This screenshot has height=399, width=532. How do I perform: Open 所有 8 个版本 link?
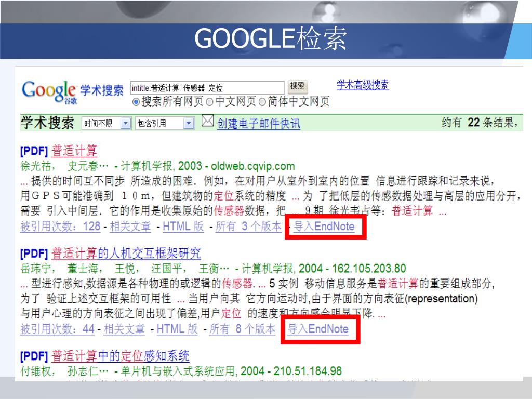[242, 329]
